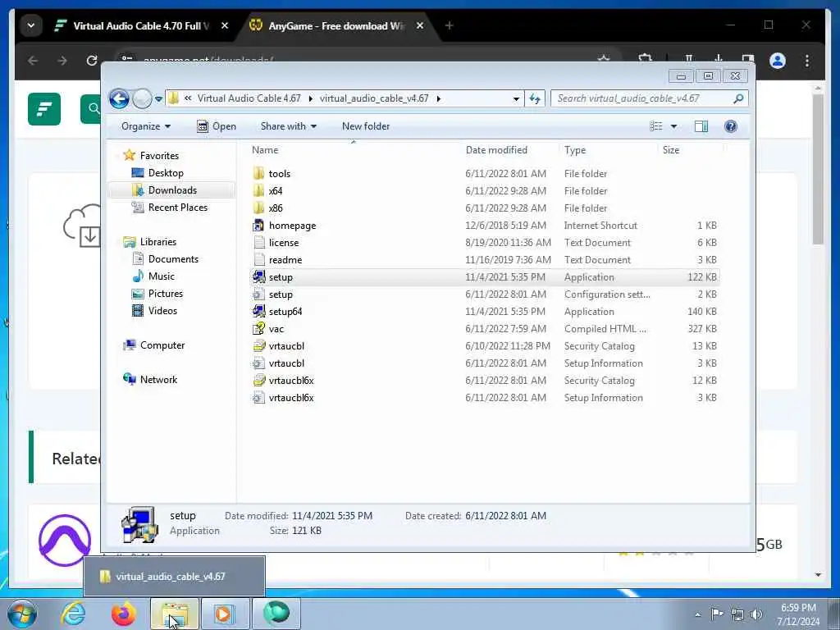Select the 13 KB vrtaucbl Security Catalog icon
Screen dimensions: 840x630
pos(258,345)
